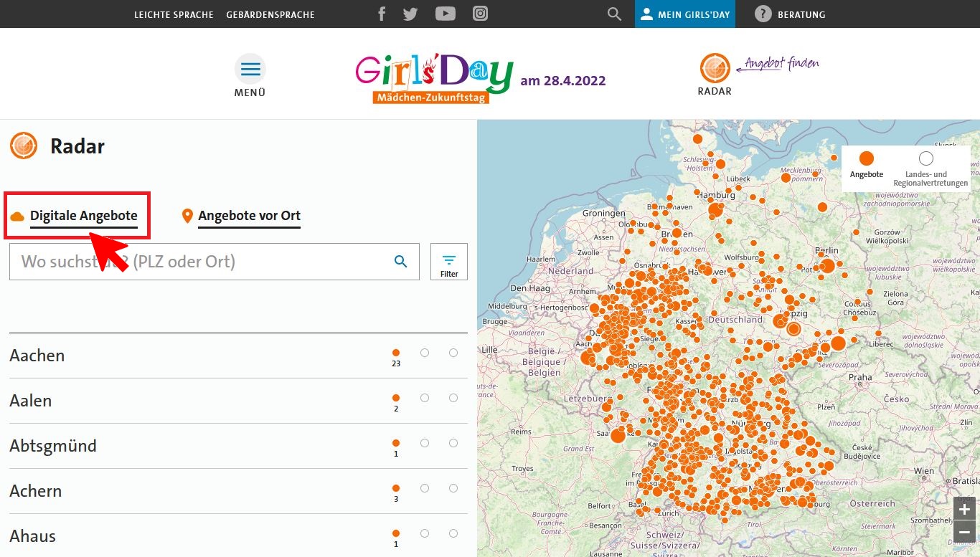
Task: Click Landes- und Regionalvertretungen legend marker
Action: click(x=926, y=158)
